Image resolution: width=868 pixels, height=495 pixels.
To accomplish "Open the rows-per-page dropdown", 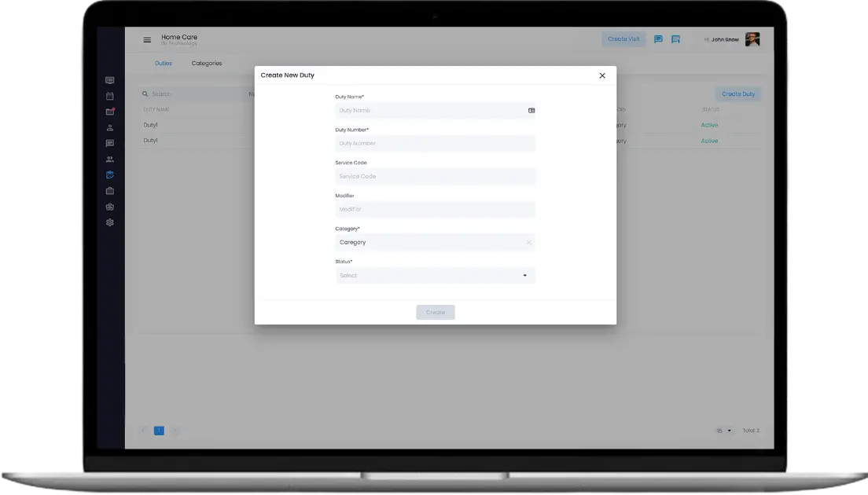I will coord(724,431).
